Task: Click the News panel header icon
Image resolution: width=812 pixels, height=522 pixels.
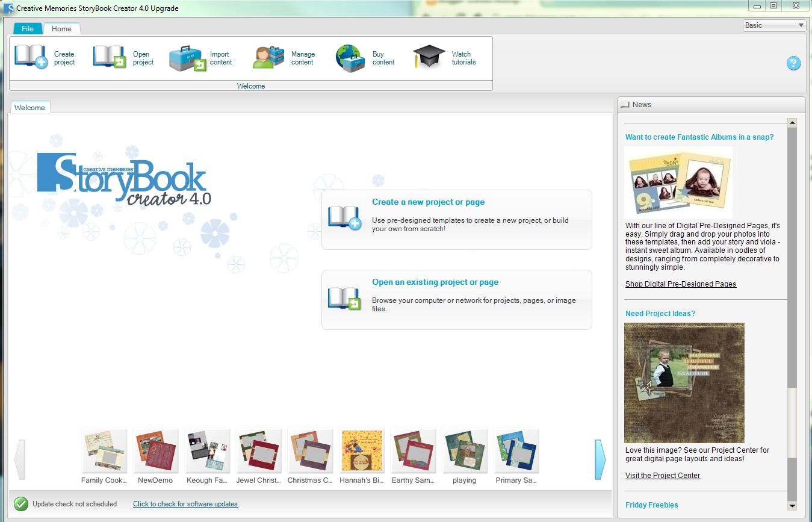Action: coord(625,105)
